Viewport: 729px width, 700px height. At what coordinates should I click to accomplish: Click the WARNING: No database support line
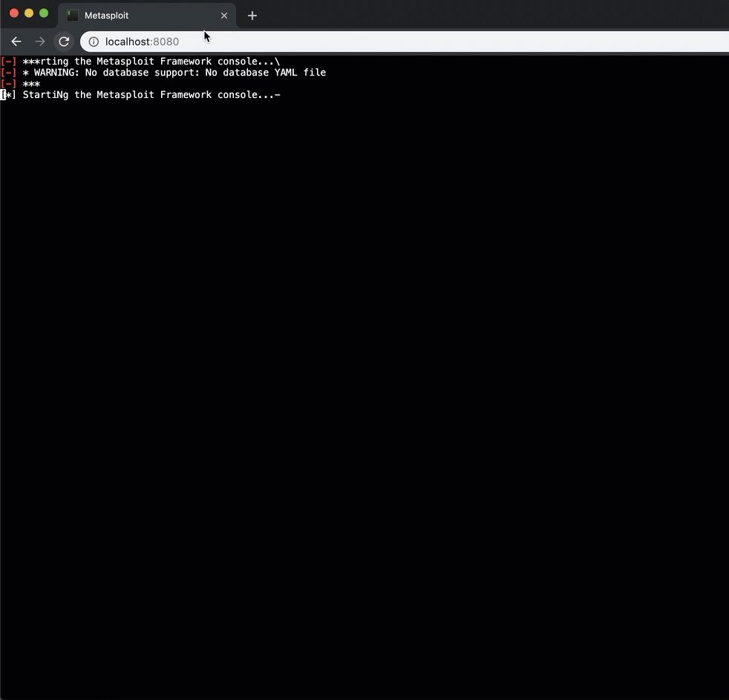[163, 73]
